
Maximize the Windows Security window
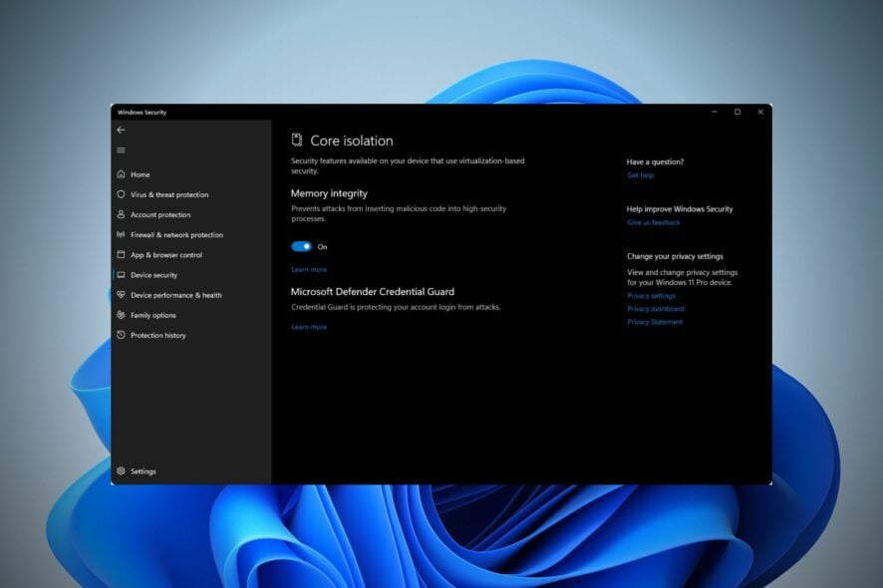click(x=737, y=112)
